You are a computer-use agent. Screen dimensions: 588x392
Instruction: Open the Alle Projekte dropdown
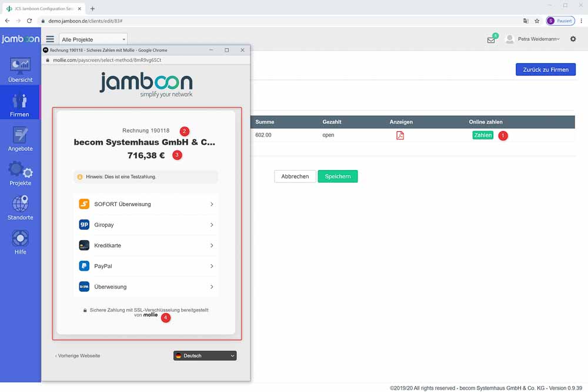click(93, 39)
